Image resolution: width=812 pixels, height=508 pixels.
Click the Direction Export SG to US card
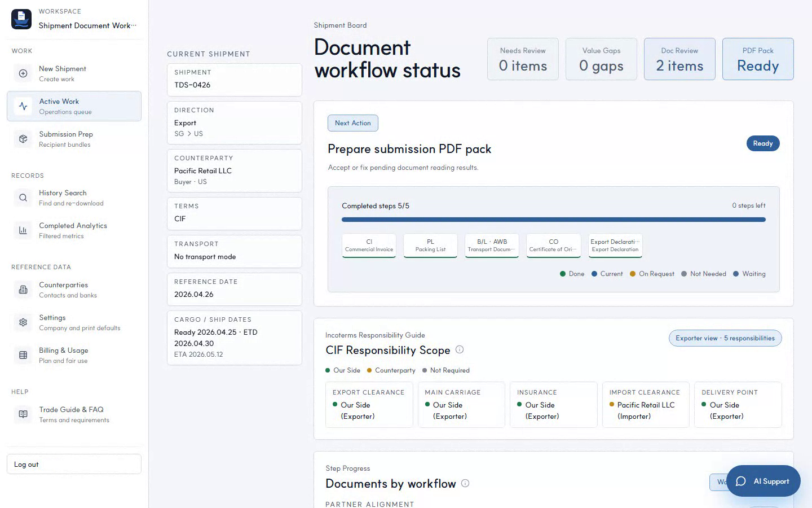point(235,123)
